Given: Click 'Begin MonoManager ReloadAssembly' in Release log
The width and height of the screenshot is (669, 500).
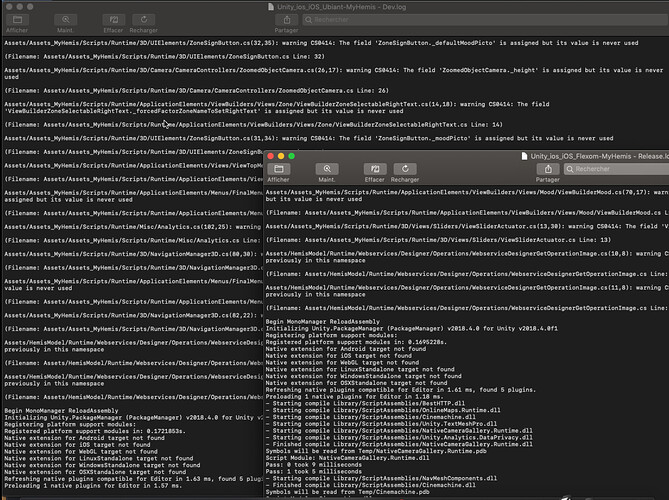Looking at the screenshot, I should [x=323, y=322].
